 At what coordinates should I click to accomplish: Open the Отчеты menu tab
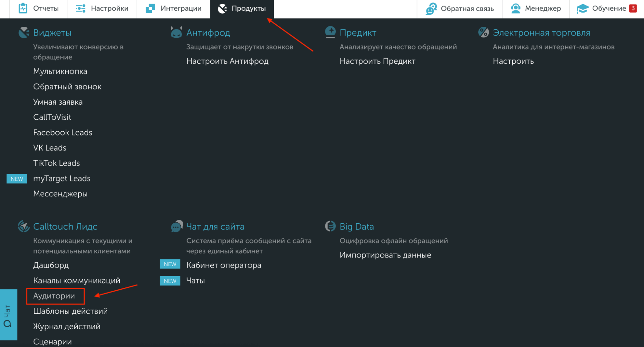pos(39,9)
